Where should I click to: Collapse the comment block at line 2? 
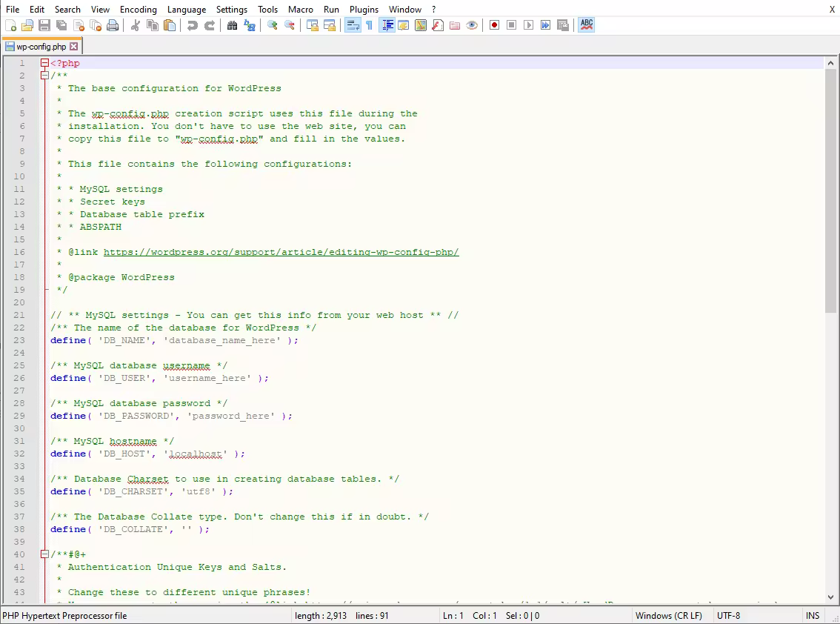point(45,76)
